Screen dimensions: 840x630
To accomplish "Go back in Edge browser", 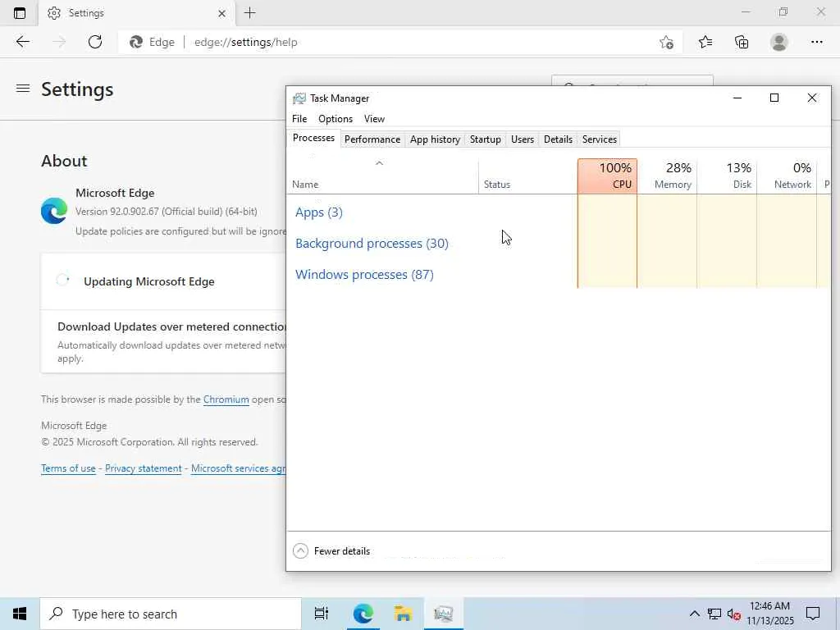I will pyautogui.click(x=22, y=42).
